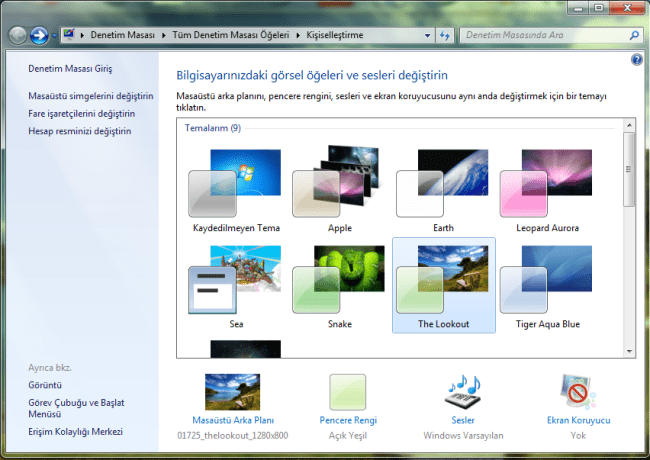Open address bar history dropdown
The image size is (650, 460).
pyautogui.click(x=427, y=36)
